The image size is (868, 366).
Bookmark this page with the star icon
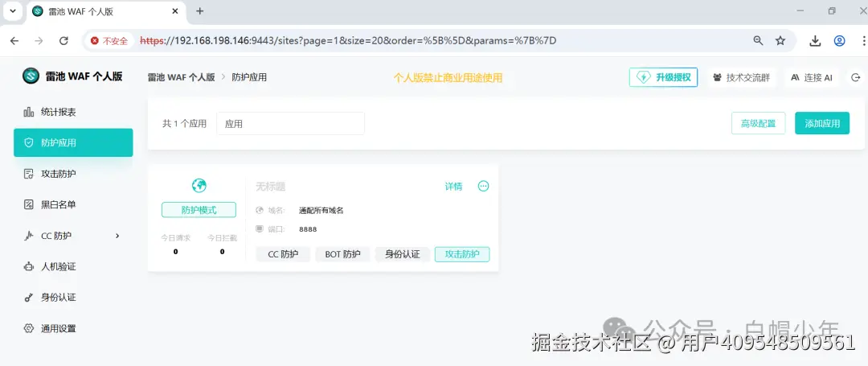[780, 40]
